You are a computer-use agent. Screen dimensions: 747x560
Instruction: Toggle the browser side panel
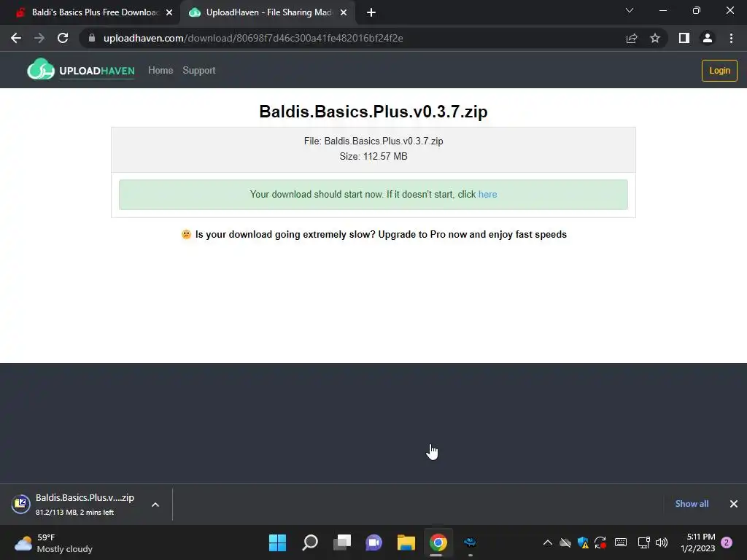684,38
